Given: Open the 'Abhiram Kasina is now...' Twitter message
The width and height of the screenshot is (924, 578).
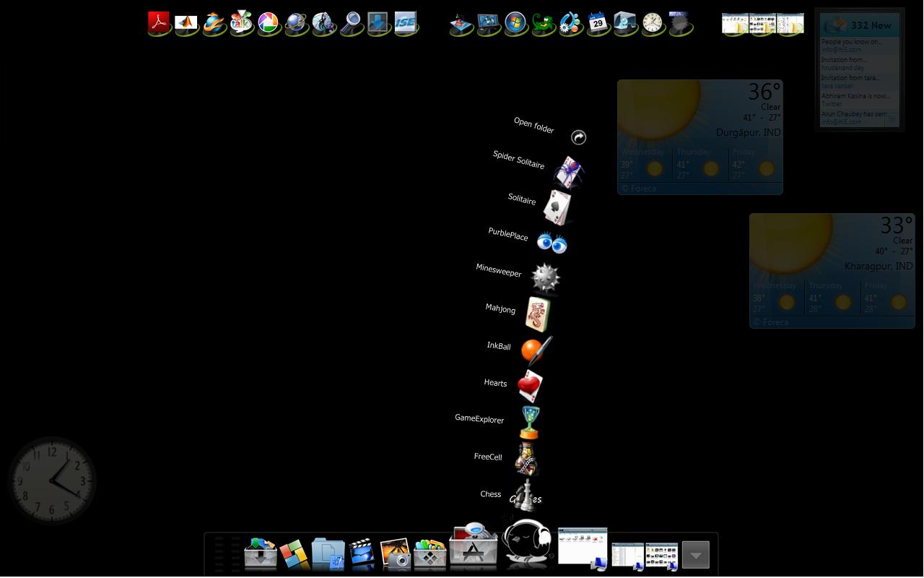Looking at the screenshot, I should coord(860,100).
